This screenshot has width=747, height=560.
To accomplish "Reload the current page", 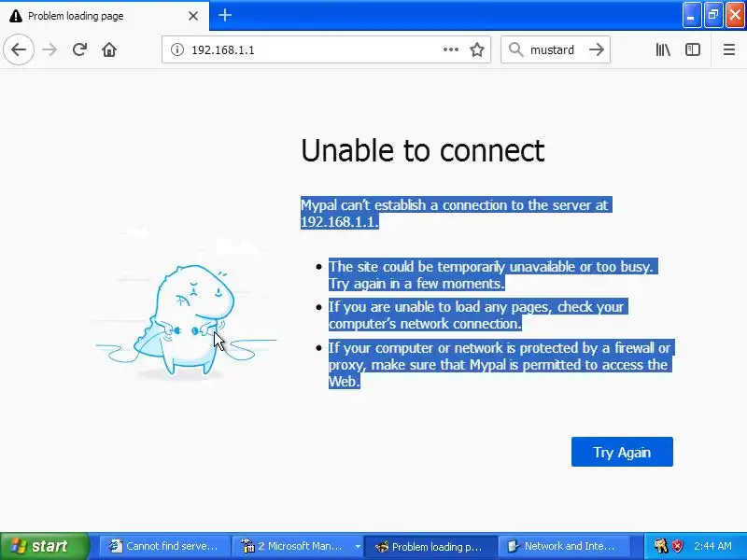I will (x=79, y=49).
